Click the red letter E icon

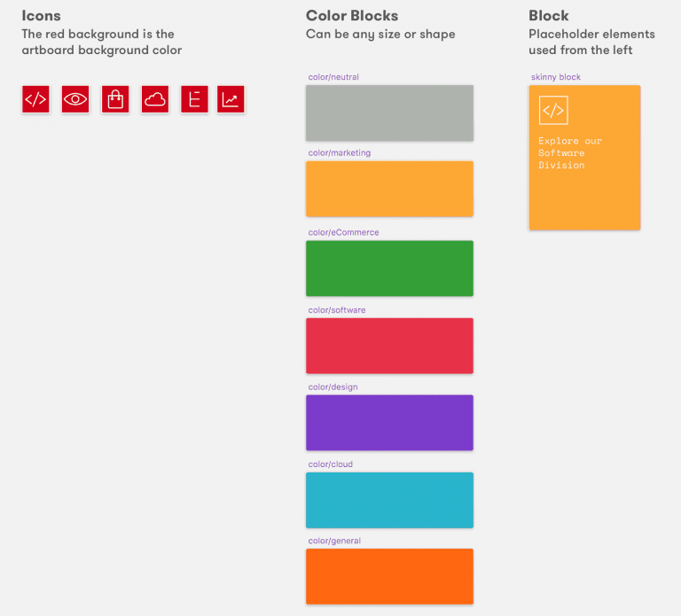click(194, 99)
